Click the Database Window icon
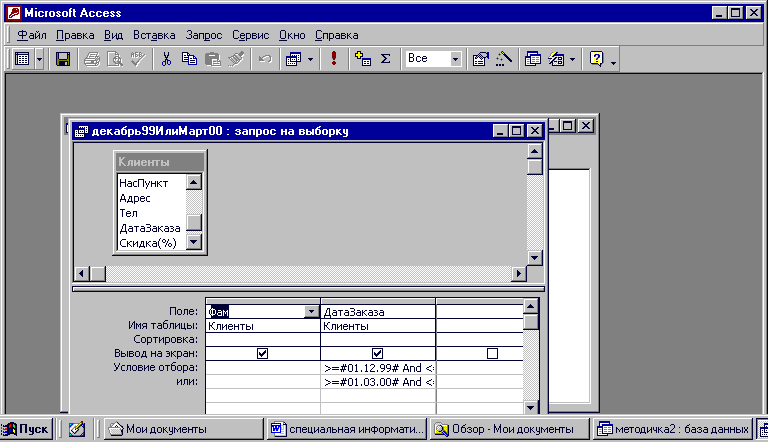The width and height of the screenshot is (768, 442). pos(532,59)
